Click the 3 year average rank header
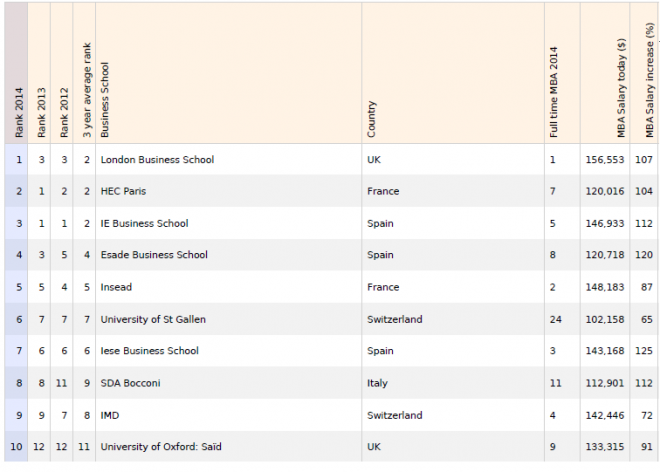This screenshot has height=472, width=660. point(87,90)
